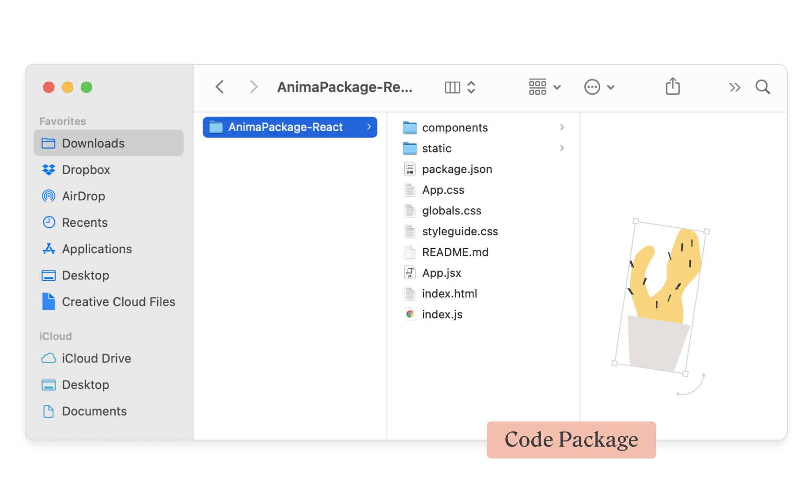The width and height of the screenshot is (812, 504).
Task: Go forward with the right arrow
Action: coord(253,87)
